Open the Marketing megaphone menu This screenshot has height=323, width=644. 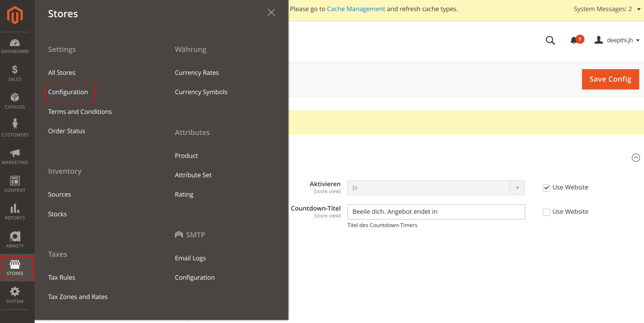click(x=15, y=156)
